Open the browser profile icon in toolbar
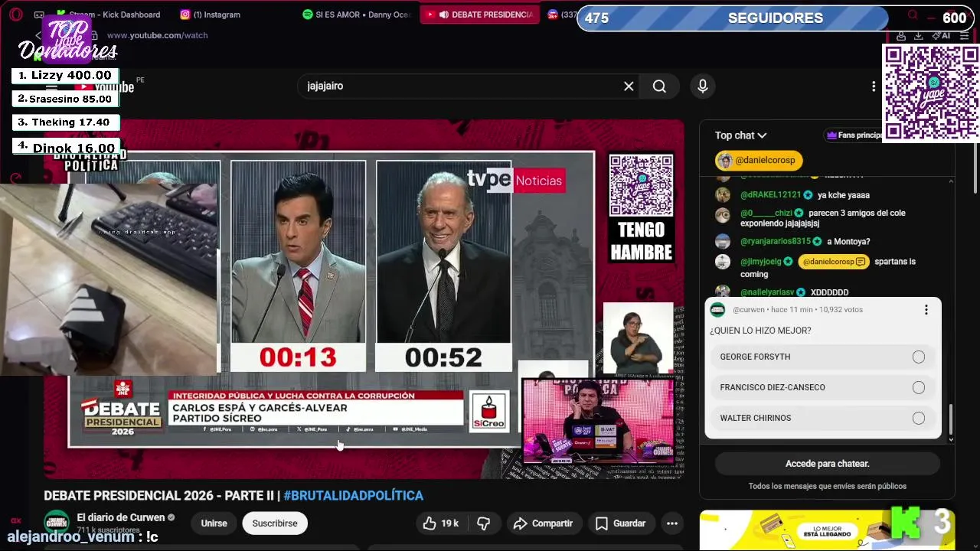Screen dimensions: 980x551 (901, 35)
